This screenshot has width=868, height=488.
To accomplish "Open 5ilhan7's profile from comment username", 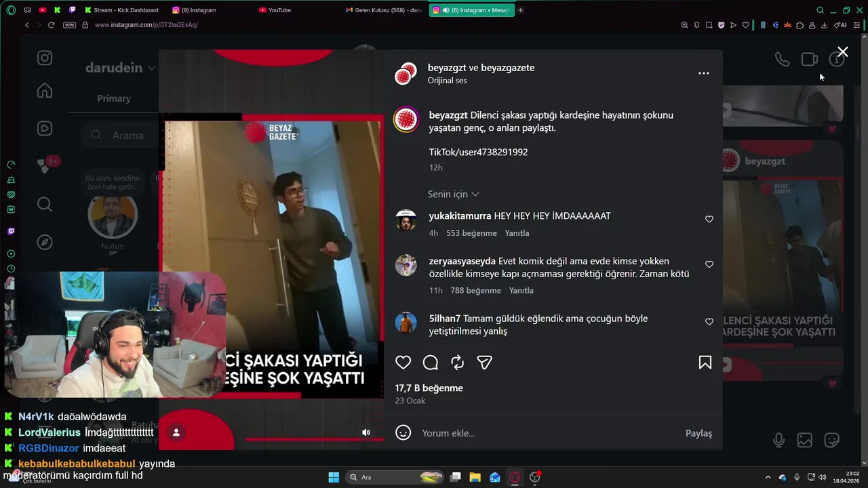I will pos(445,319).
